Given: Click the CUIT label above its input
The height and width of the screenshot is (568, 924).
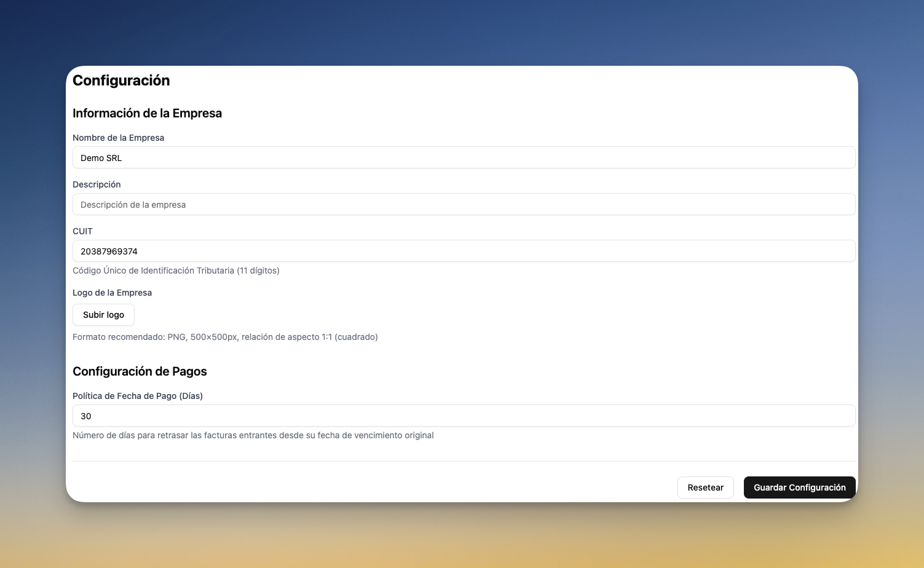Looking at the screenshot, I should [82, 231].
